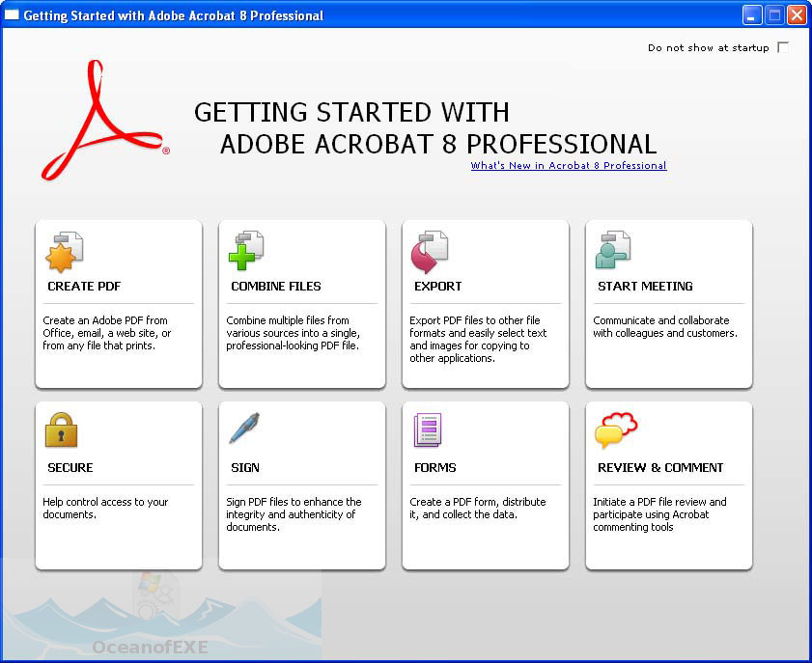Click the SIGN heading
This screenshot has width=812, height=663.
(x=245, y=468)
